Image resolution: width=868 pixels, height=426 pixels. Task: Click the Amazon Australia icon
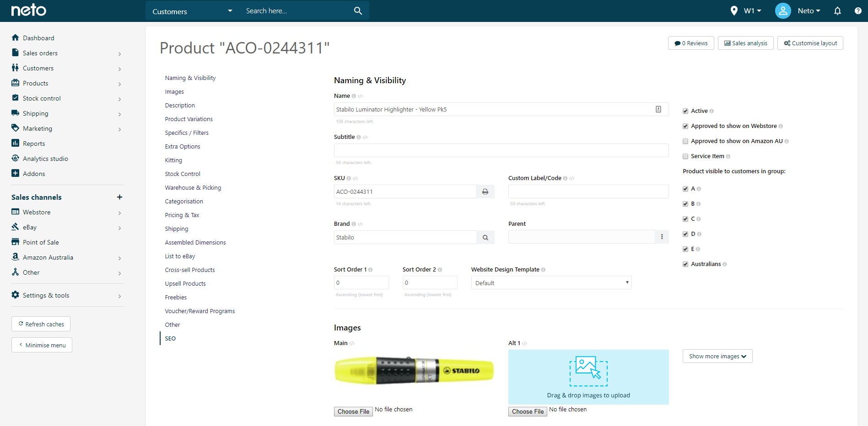tap(15, 257)
